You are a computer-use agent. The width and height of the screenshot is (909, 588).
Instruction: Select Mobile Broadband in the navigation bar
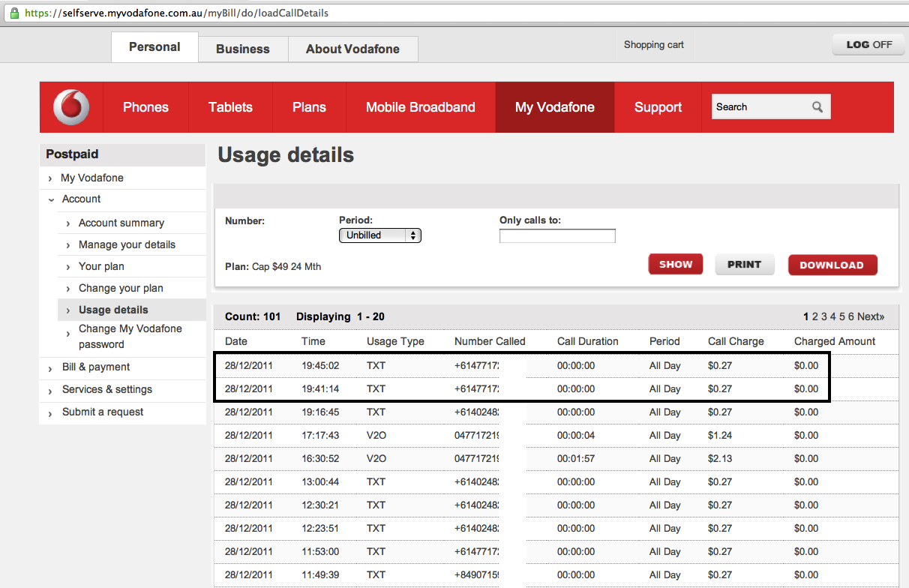[x=421, y=107]
